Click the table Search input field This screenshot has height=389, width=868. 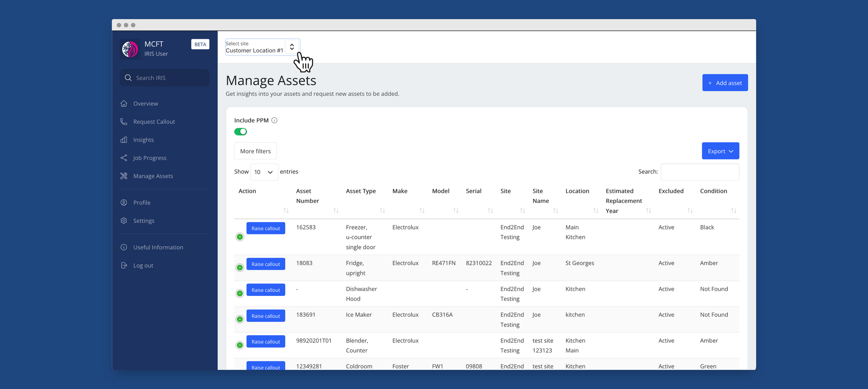coord(699,172)
